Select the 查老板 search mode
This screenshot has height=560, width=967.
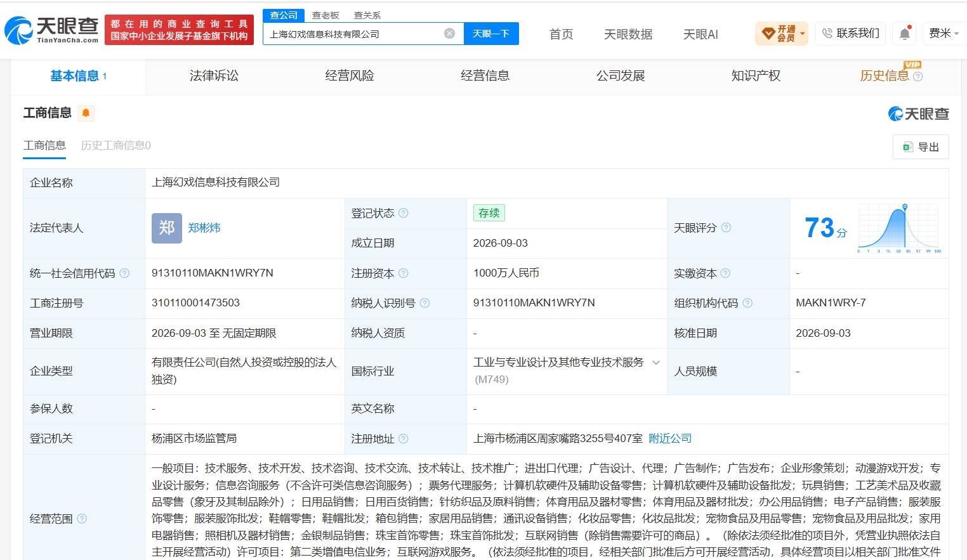pos(326,15)
